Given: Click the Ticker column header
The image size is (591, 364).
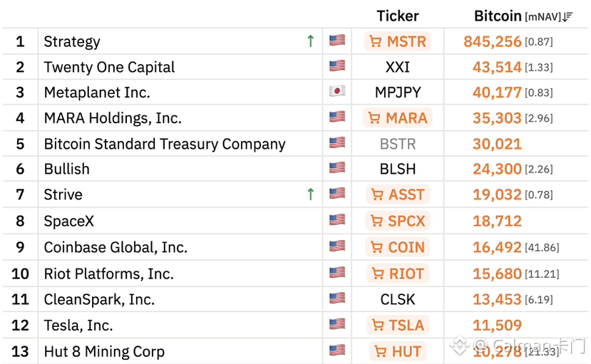Looking at the screenshot, I should [x=398, y=16].
